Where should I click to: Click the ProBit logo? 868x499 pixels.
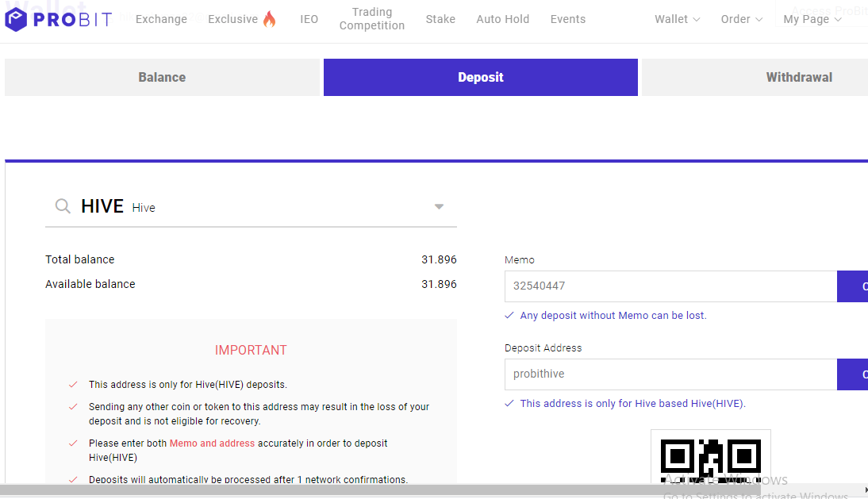[58, 19]
